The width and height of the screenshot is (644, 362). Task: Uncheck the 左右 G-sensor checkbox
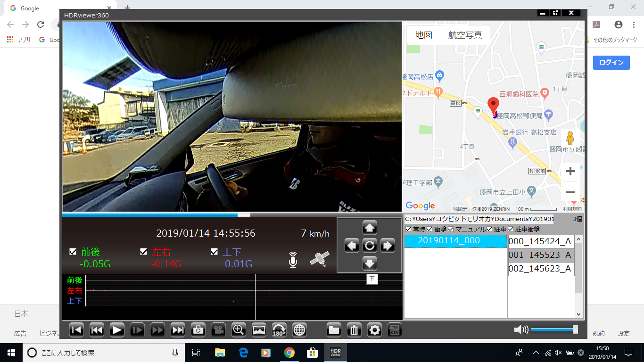pyautogui.click(x=144, y=252)
